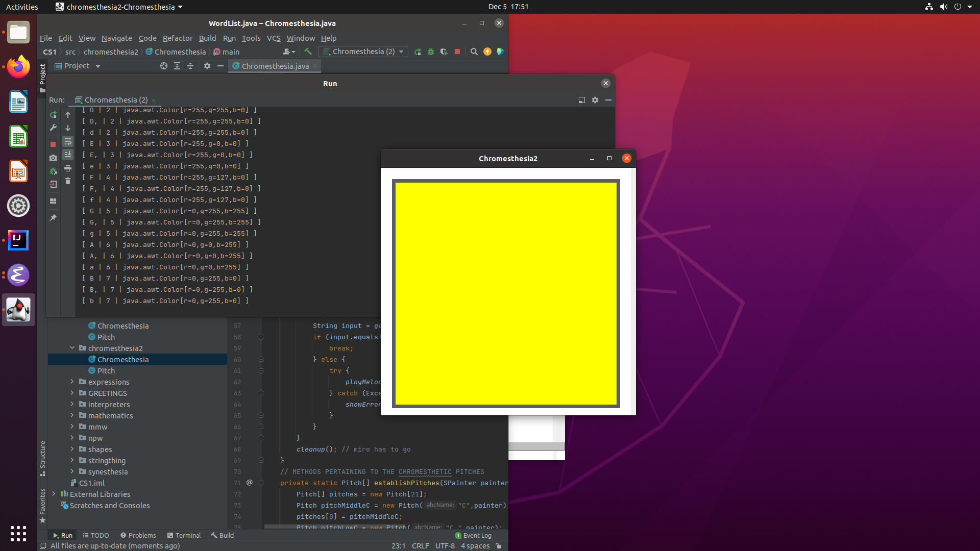The height and width of the screenshot is (551, 980).
Task: Open the TODO tool window
Action: click(x=96, y=535)
